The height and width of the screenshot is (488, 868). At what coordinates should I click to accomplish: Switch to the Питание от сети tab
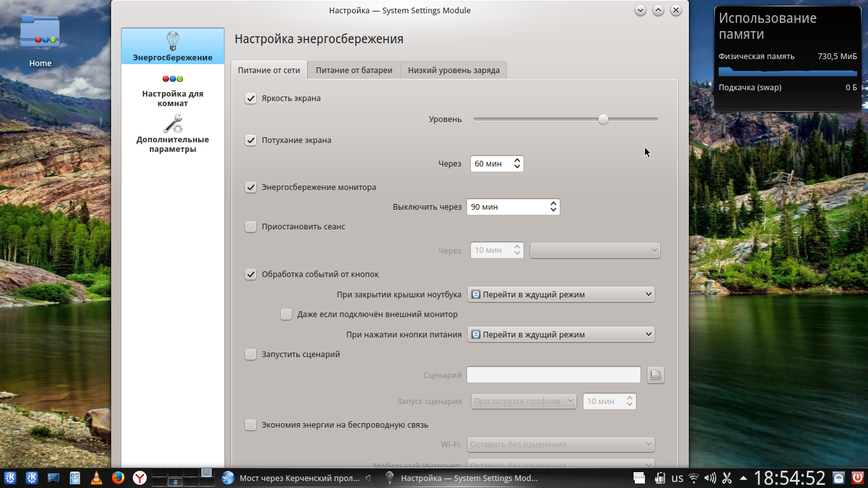(269, 71)
